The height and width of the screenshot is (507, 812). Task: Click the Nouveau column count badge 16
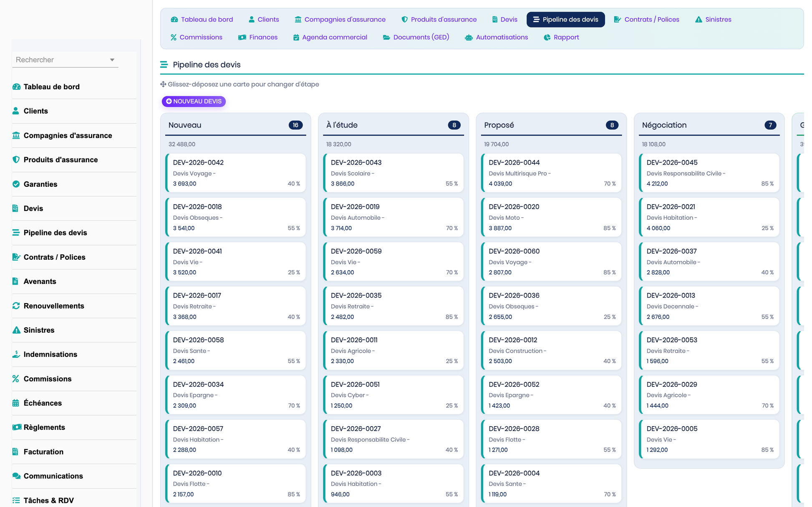(295, 125)
